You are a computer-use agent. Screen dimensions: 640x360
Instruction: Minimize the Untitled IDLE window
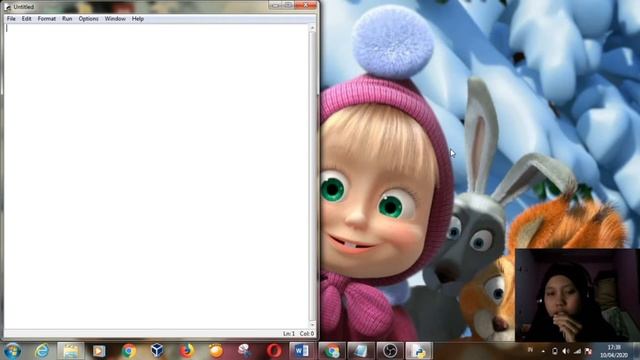click(275, 5)
